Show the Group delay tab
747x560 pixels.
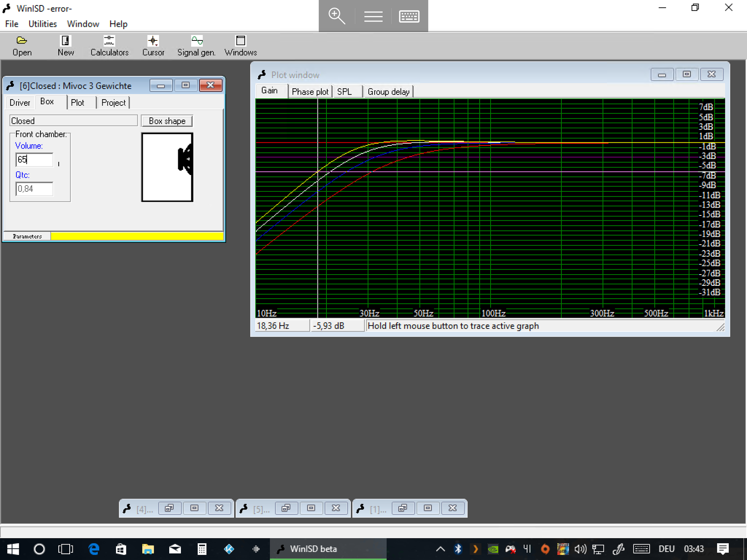[x=389, y=92]
